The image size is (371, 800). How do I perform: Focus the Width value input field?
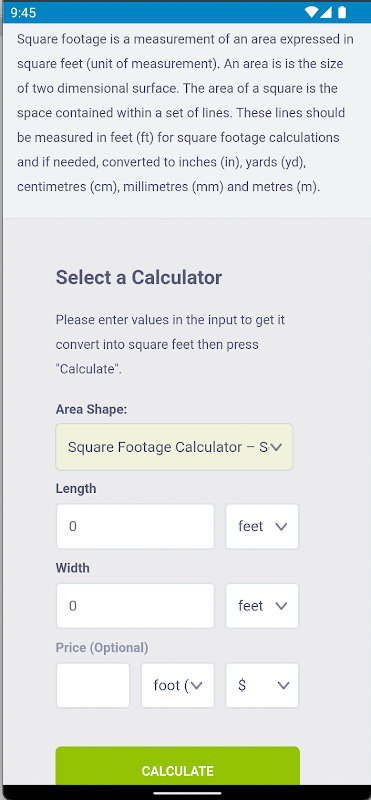(135, 606)
